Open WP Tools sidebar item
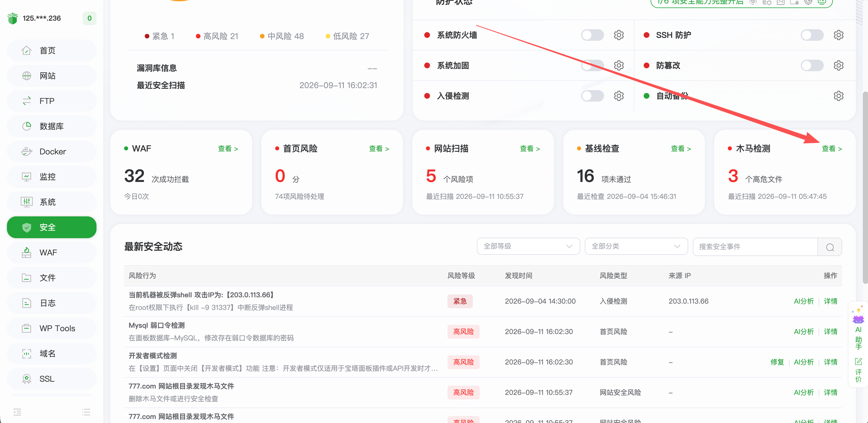The height and width of the screenshot is (423, 868). pos(51,328)
